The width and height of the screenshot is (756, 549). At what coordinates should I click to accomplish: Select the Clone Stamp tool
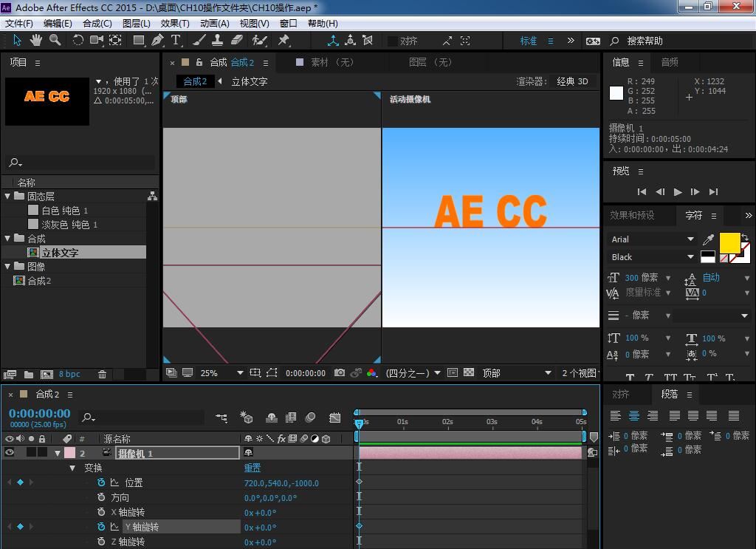[x=218, y=41]
